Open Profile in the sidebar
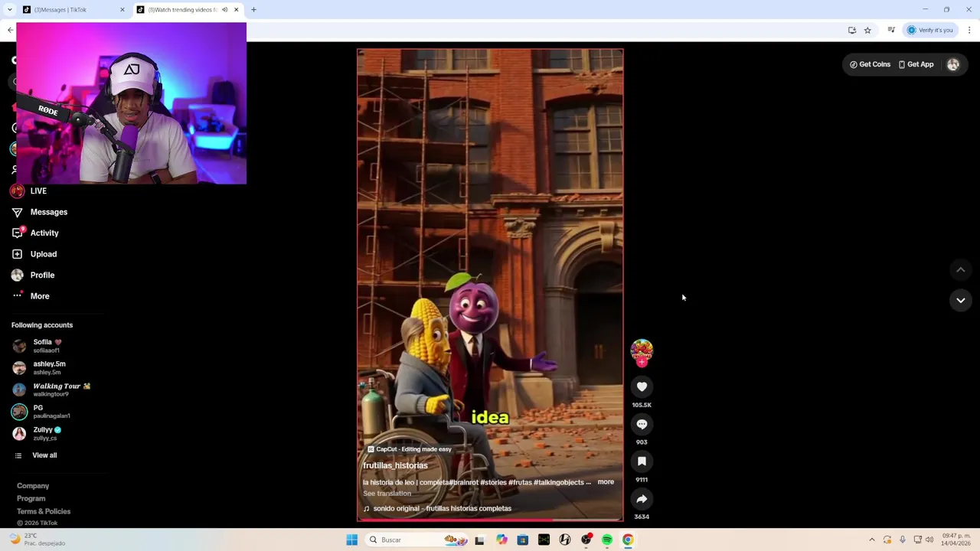The image size is (980, 551). pos(33,275)
